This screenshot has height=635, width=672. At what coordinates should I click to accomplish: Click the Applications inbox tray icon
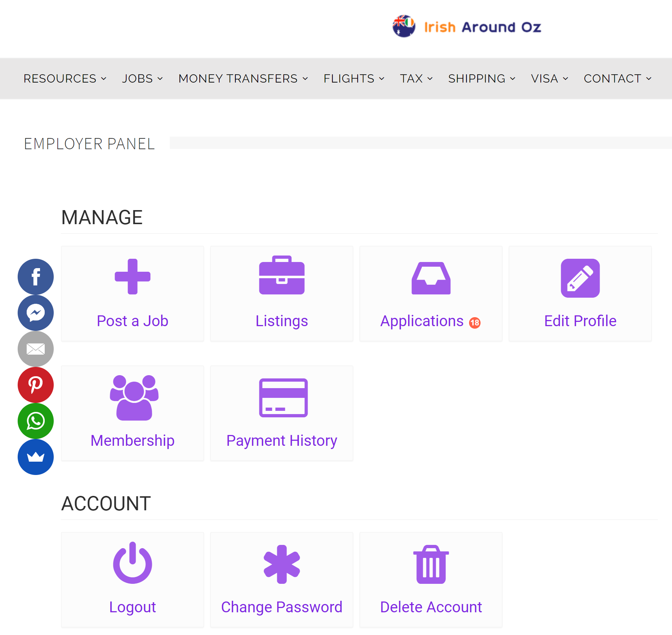click(x=431, y=278)
